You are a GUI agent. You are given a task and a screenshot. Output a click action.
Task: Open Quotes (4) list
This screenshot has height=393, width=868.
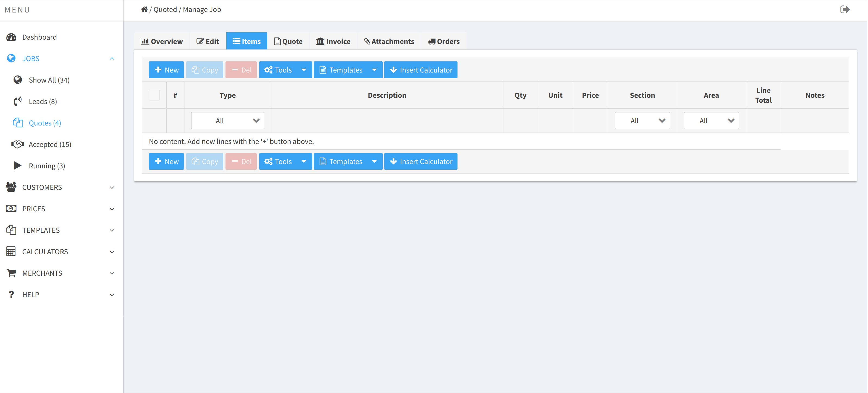45,123
